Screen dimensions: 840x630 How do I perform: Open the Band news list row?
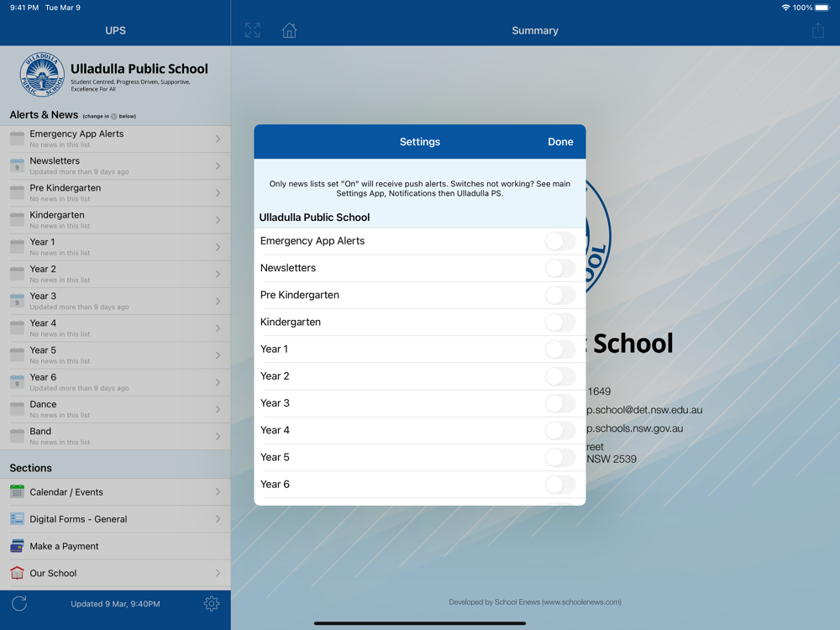click(x=115, y=436)
